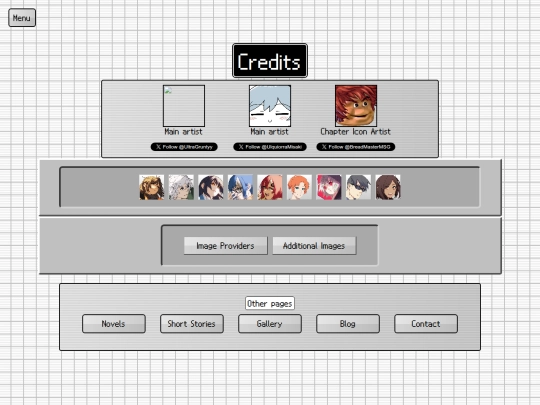The image size is (540, 405).
Task: Select the red-haired character icon
Action: point(270,187)
